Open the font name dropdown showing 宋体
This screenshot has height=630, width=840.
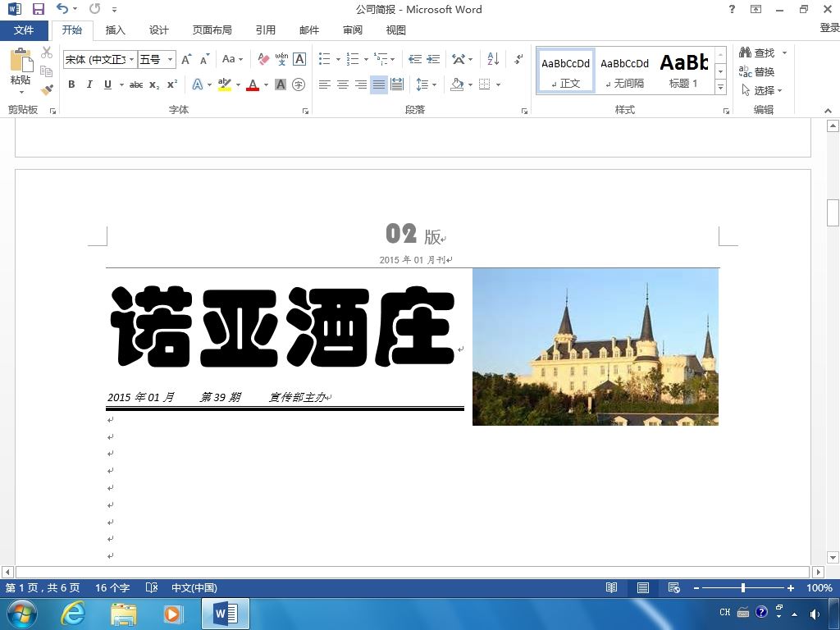click(x=131, y=59)
